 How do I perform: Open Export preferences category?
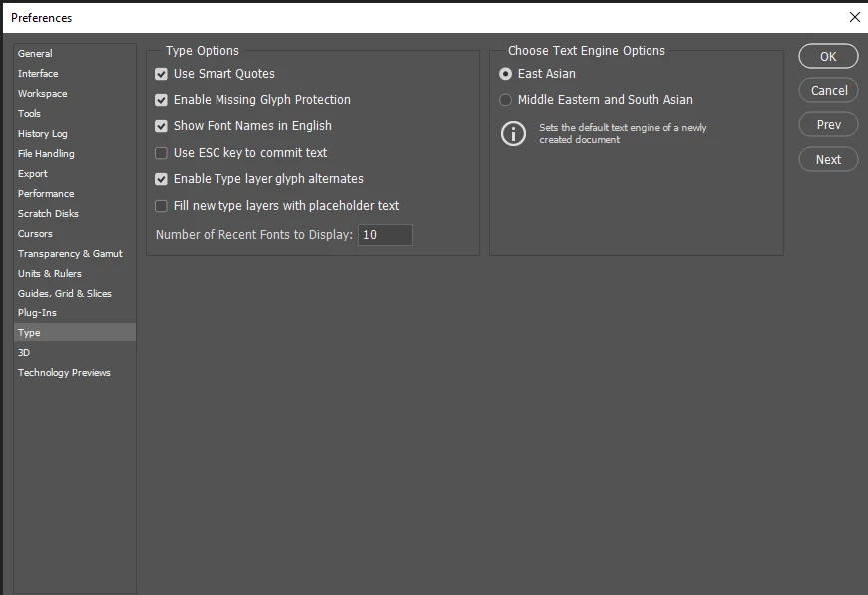point(75,173)
